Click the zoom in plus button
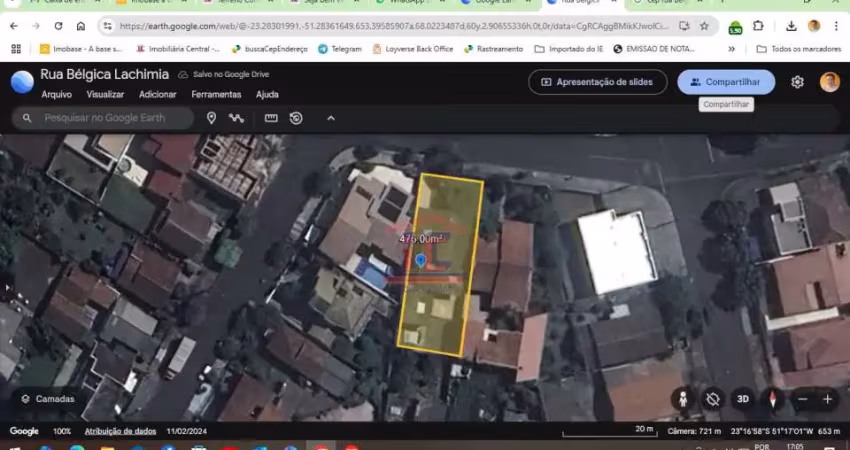 (827, 398)
